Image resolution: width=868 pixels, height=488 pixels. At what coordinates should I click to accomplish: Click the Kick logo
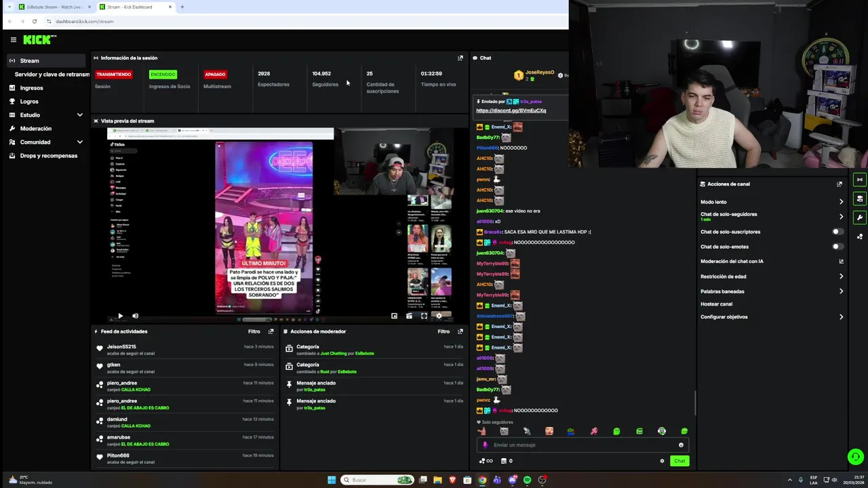click(x=39, y=40)
